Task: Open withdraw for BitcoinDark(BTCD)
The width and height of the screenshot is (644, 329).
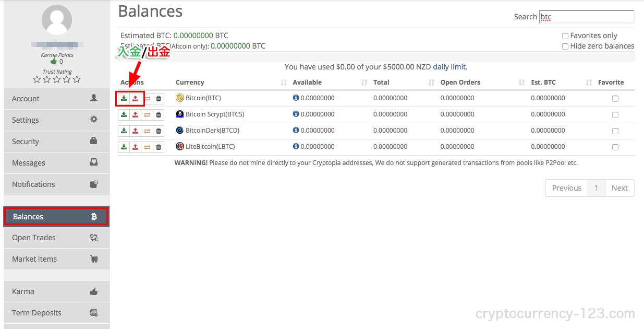Action: [136, 131]
